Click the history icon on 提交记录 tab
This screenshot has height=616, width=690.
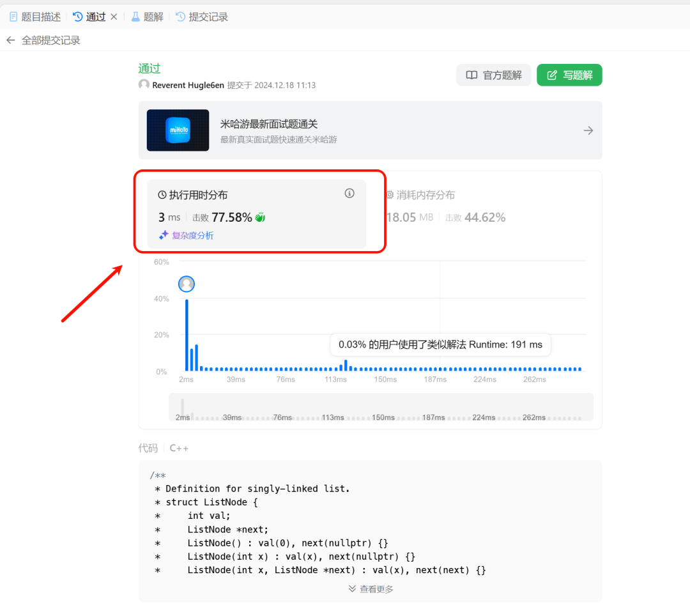tap(180, 17)
